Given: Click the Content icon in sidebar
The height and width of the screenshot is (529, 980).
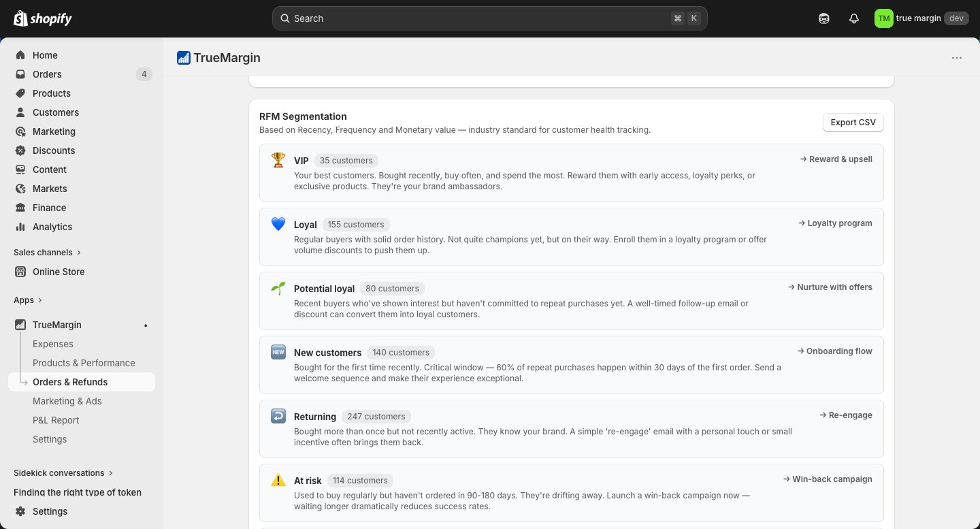Looking at the screenshot, I should point(20,170).
